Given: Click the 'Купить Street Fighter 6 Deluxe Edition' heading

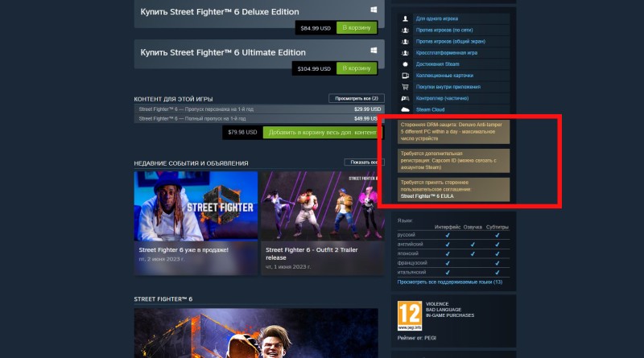Looking at the screenshot, I should pos(220,11).
